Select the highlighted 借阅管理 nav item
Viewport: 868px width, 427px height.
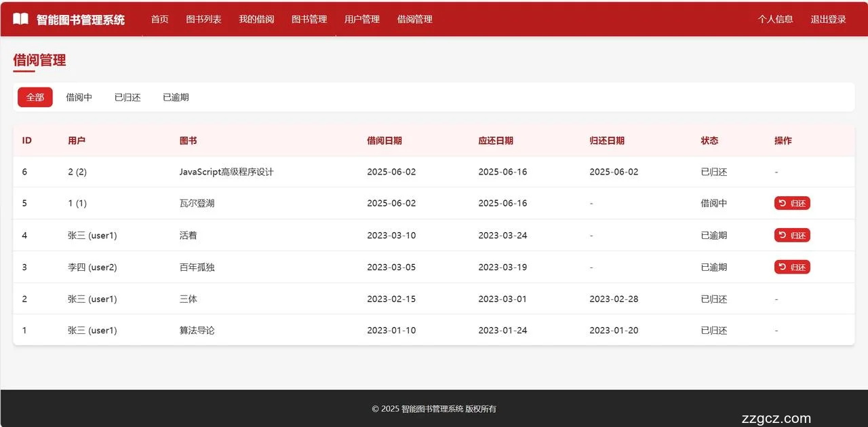point(414,19)
